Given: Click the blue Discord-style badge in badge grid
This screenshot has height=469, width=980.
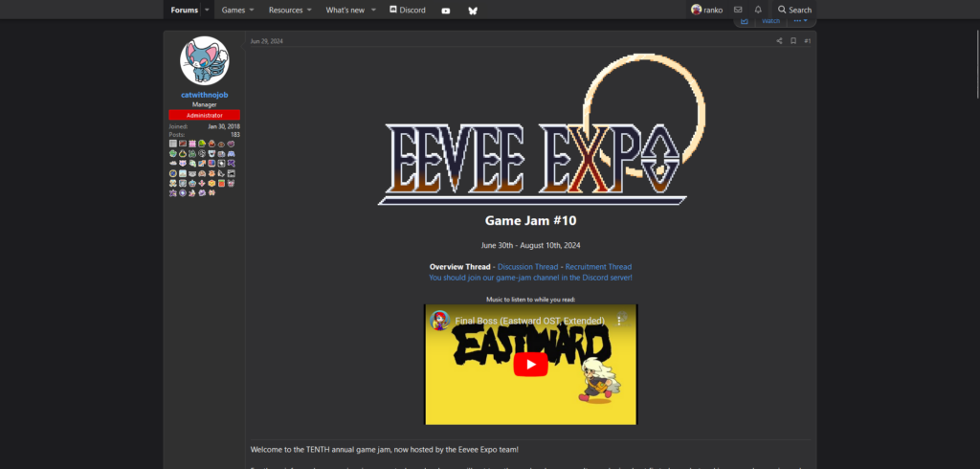Looking at the screenshot, I should [x=232, y=154].
